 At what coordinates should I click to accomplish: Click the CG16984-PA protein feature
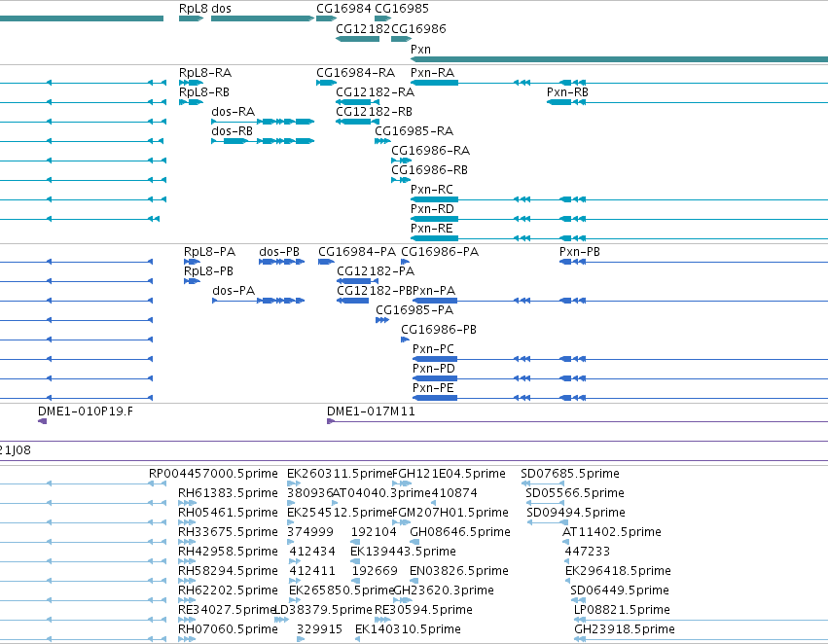[x=326, y=262]
